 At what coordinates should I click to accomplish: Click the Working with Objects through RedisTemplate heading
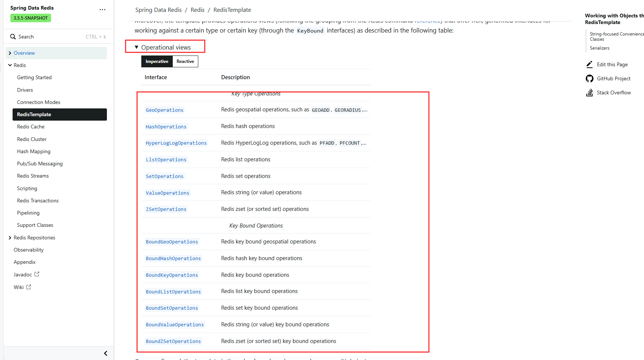click(x=614, y=19)
